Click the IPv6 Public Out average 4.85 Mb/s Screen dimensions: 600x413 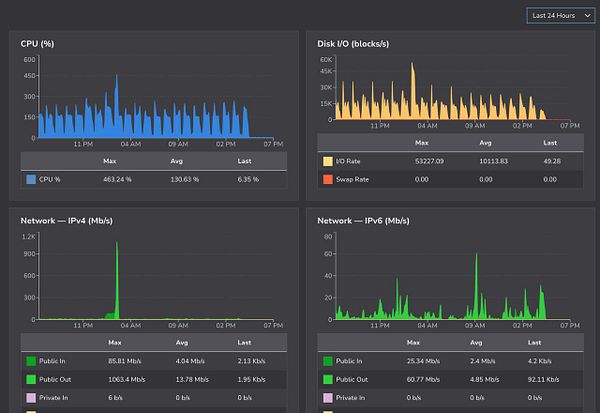click(484, 379)
